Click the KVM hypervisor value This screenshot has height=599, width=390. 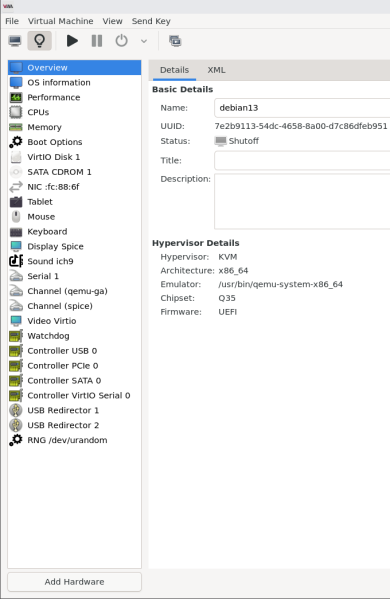(228, 257)
